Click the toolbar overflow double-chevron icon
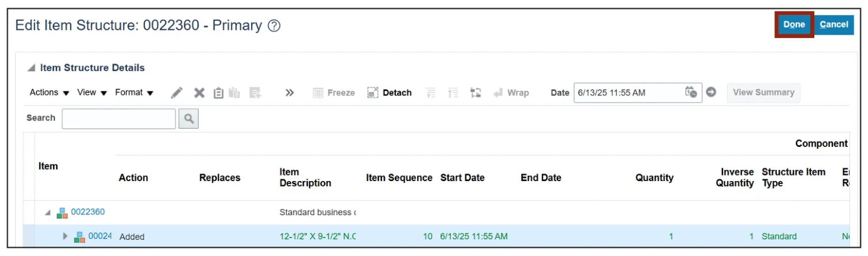Image resolution: width=868 pixels, height=256 pixels. click(290, 93)
